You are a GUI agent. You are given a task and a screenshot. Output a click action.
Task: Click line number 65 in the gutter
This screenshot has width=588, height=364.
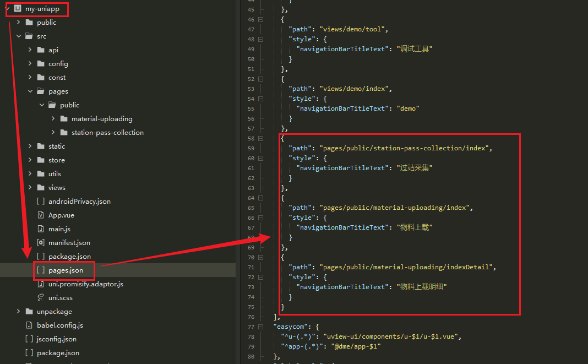point(251,208)
